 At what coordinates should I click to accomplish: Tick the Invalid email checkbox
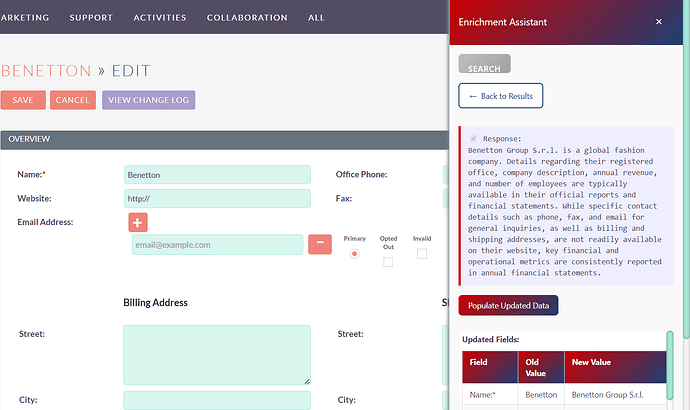(422, 254)
